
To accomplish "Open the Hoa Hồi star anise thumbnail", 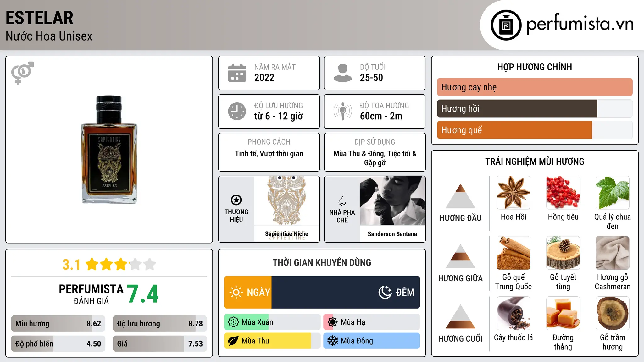I will [x=513, y=193].
